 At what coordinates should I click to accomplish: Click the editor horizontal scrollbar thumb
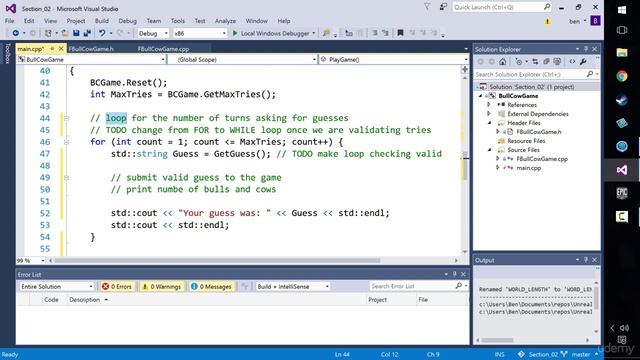click(217, 260)
